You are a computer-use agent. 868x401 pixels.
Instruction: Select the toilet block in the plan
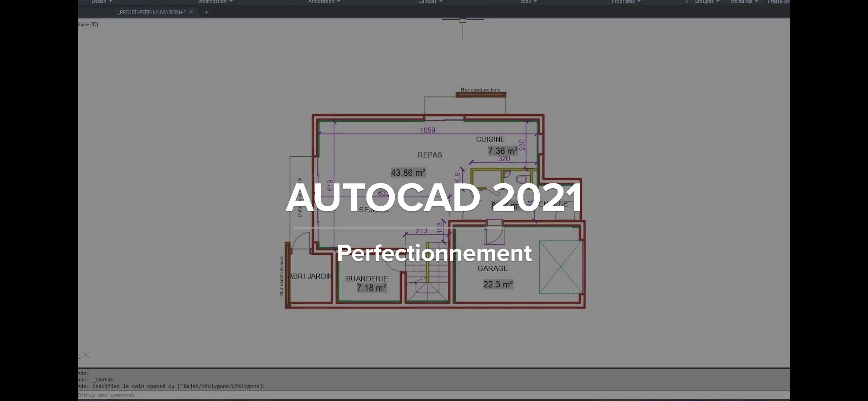coord(523,179)
